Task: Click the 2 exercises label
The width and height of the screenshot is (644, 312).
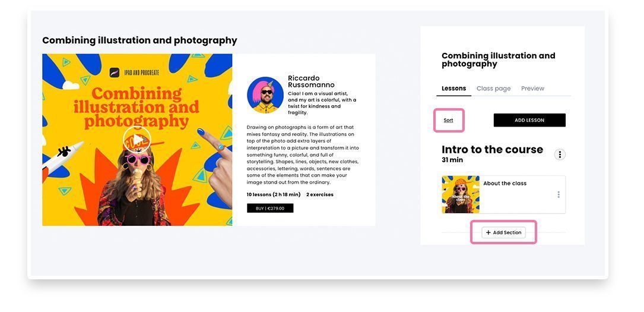Action: (320, 194)
